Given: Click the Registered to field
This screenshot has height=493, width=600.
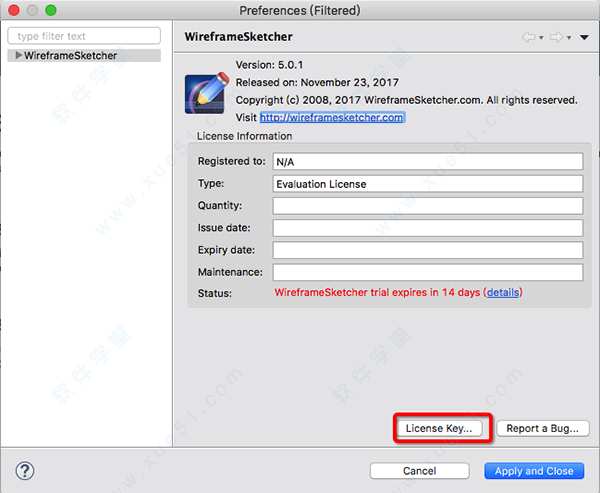Looking at the screenshot, I should (x=428, y=162).
